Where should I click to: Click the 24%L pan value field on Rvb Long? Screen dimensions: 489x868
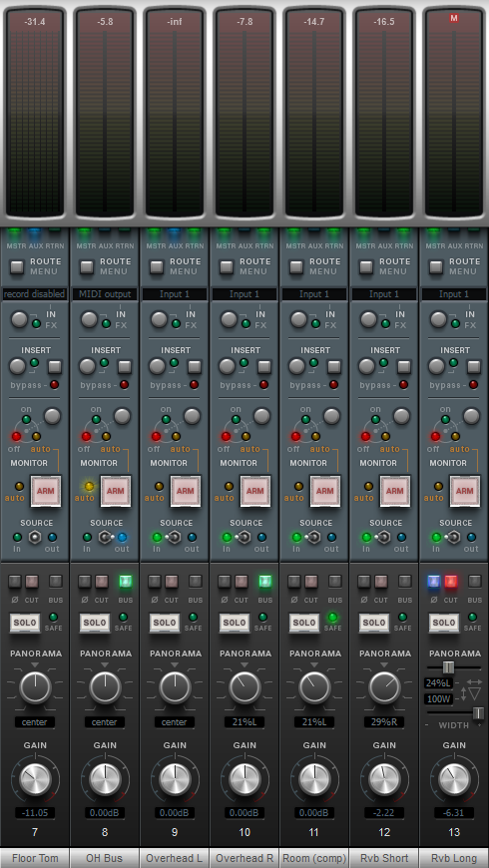[x=439, y=683]
